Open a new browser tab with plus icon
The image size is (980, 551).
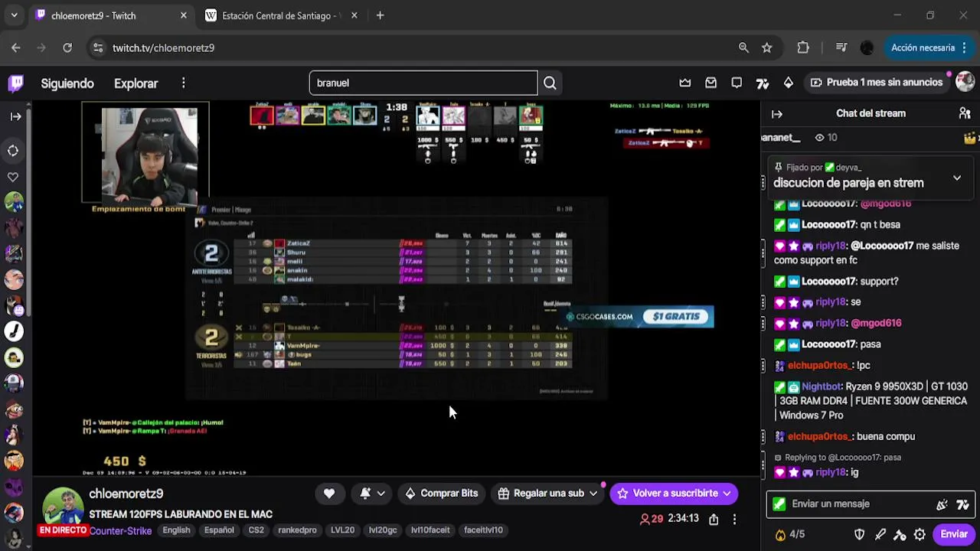coord(380,15)
